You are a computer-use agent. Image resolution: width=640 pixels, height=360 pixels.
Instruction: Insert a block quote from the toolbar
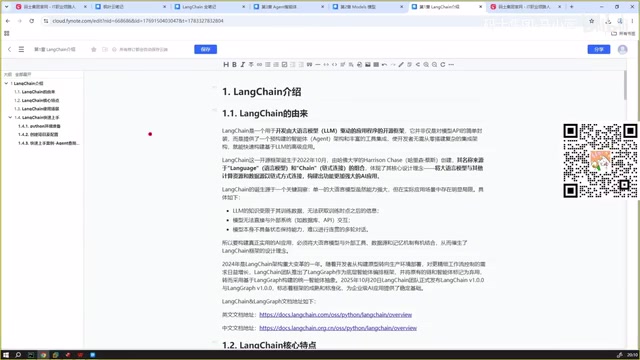(x=309, y=64)
